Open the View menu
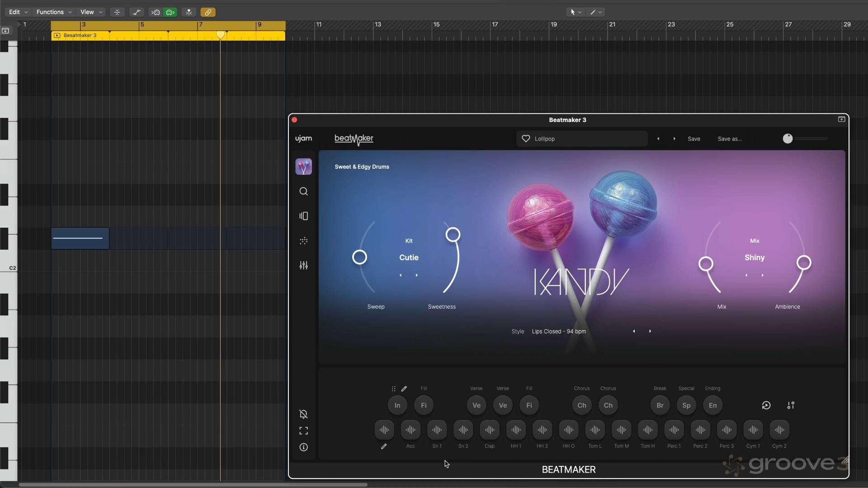Screen dimensions: 868x488 pyautogui.click(x=87, y=12)
